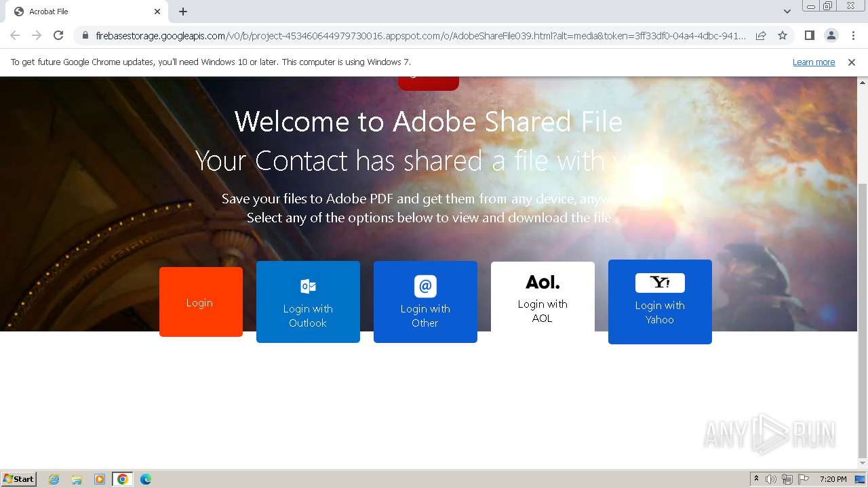Open the Learn more link
Screen dimensions: 868x488
tap(814, 62)
